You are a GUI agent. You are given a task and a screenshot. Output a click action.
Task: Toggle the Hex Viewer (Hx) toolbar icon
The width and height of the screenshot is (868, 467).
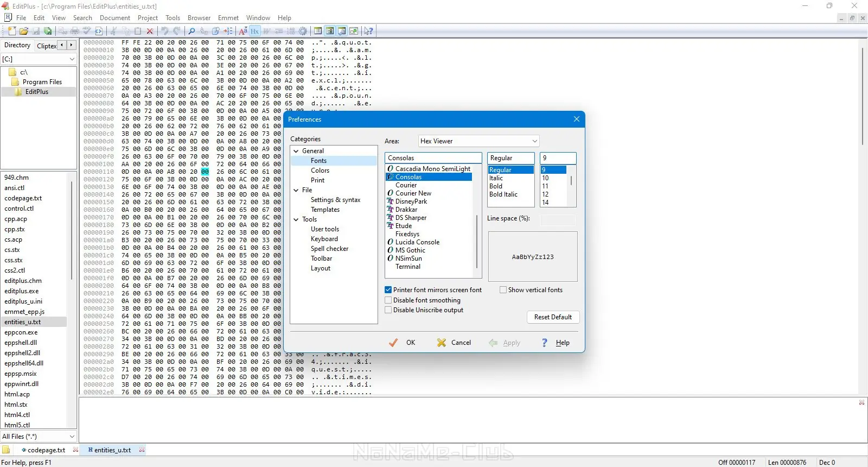(x=254, y=31)
